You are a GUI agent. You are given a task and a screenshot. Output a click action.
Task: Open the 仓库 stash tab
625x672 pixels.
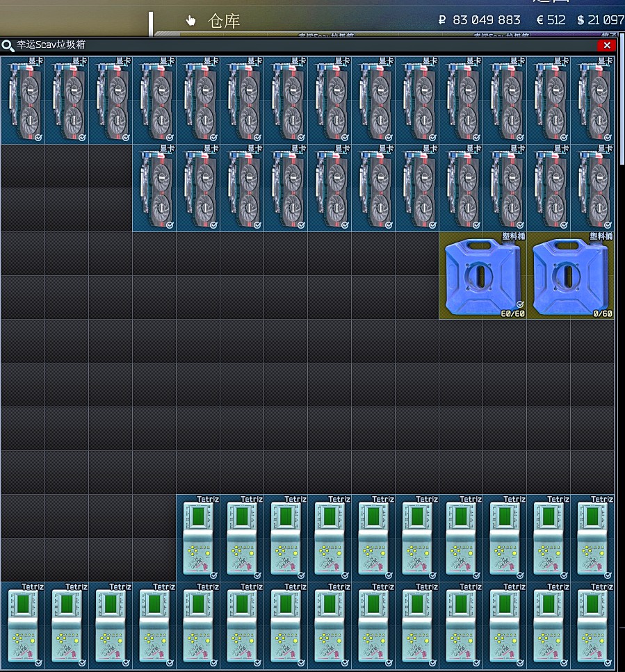pos(223,21)
